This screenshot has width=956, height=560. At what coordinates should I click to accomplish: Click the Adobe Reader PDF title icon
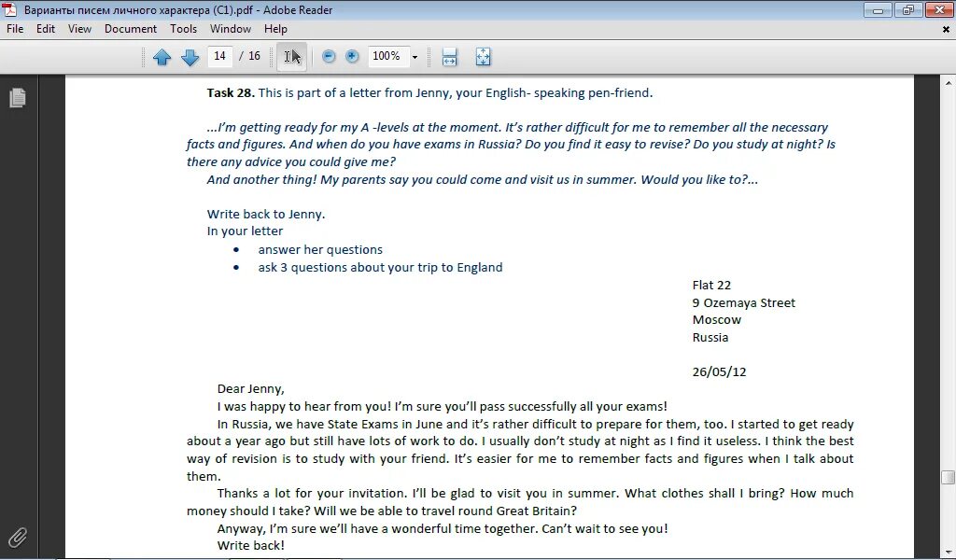pyautogui.click(x=10, y=9)
